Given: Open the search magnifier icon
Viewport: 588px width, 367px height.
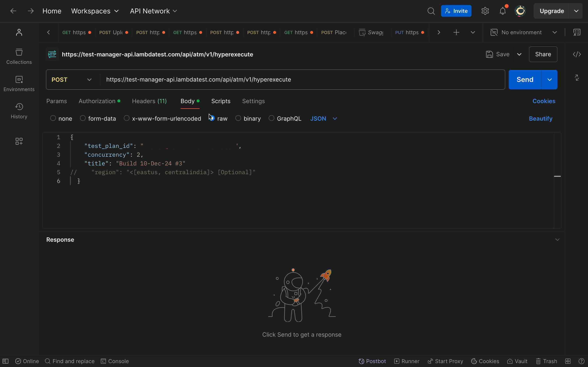Looking at the screenshot, I should coord(431,11).
